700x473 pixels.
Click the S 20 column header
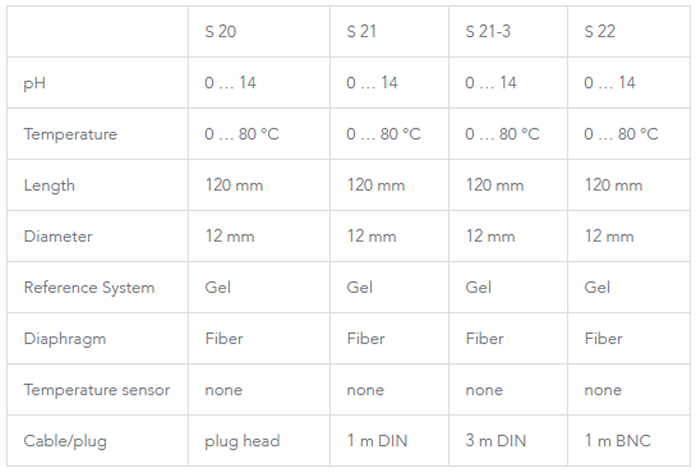click(221, 32)
